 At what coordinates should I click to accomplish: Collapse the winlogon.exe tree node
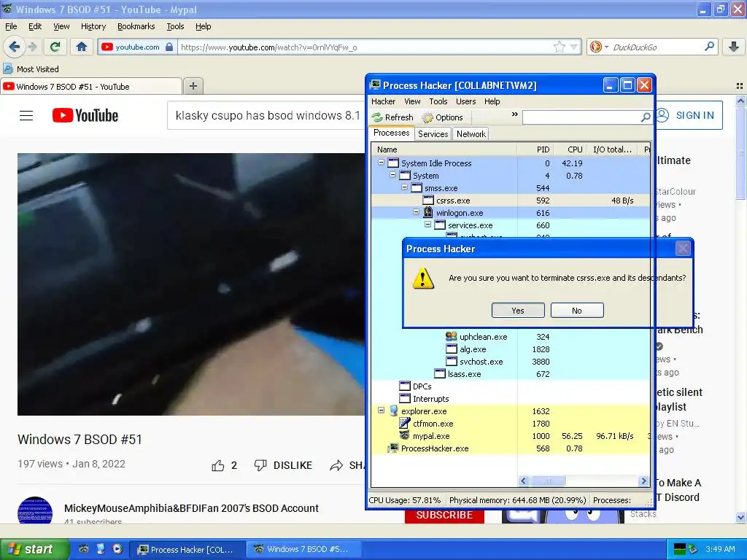(x=416, y=212)
